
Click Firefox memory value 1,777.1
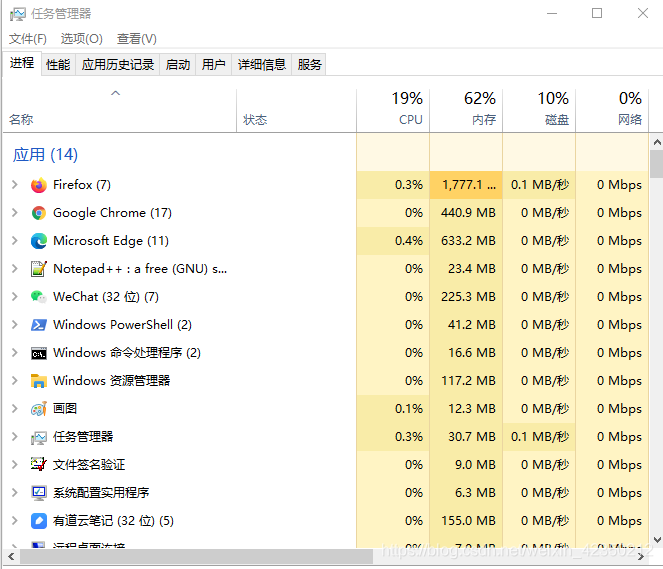tap(468, 185)
